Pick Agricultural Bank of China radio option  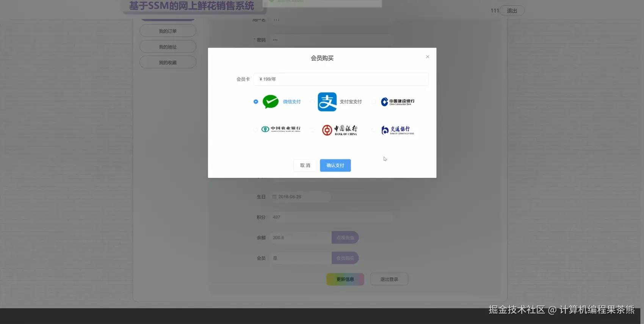click(255, 130)
